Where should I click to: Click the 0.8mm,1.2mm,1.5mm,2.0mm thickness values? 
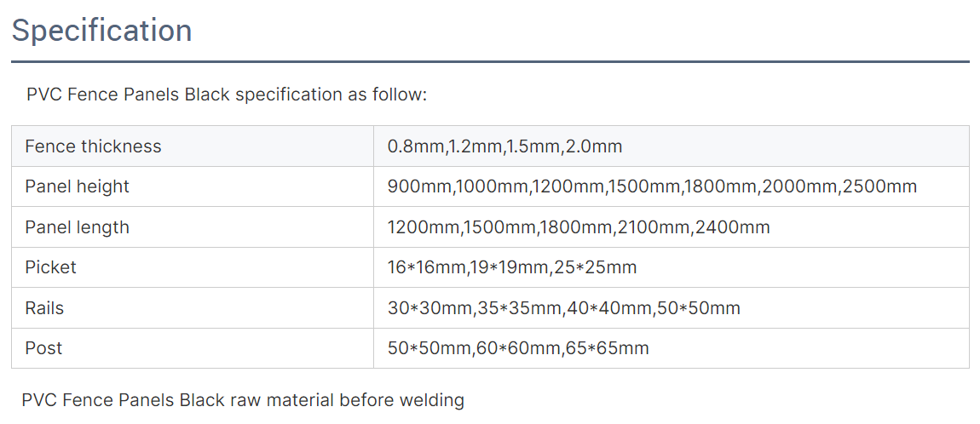(x=505, y=146)
